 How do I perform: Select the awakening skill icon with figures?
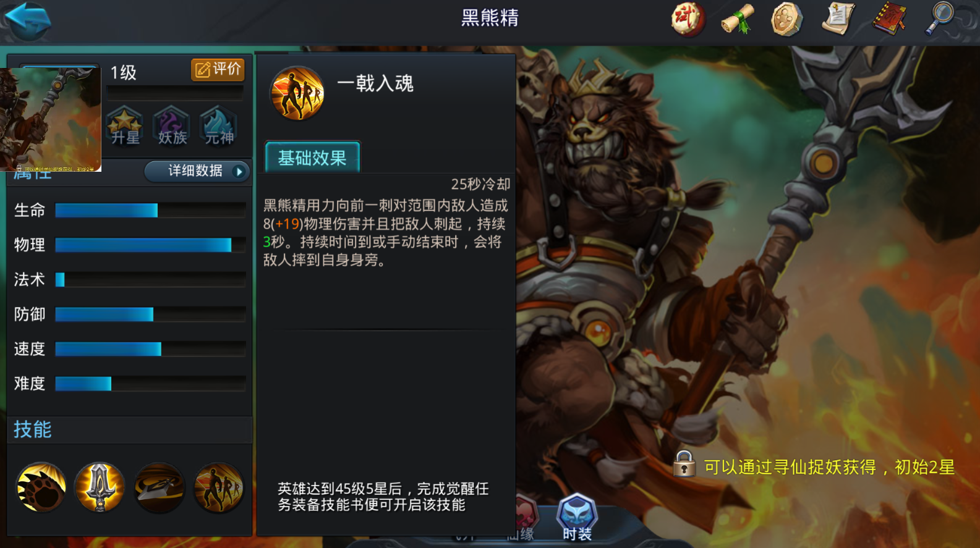[x=218, y=487]
